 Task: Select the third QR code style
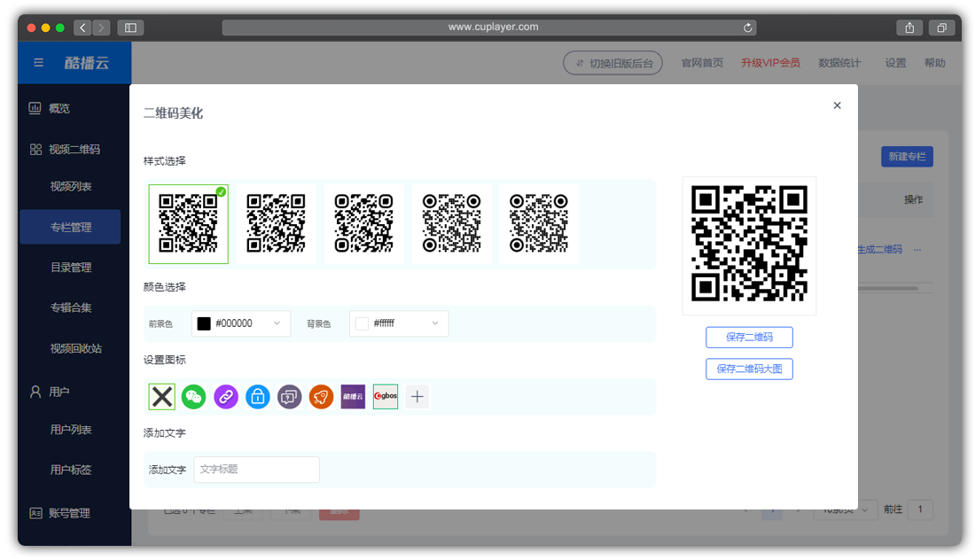[x=363, y=224]
